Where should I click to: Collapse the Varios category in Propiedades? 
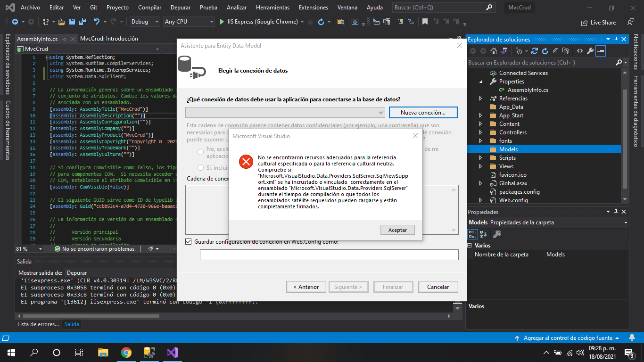(x=470, y=246)
